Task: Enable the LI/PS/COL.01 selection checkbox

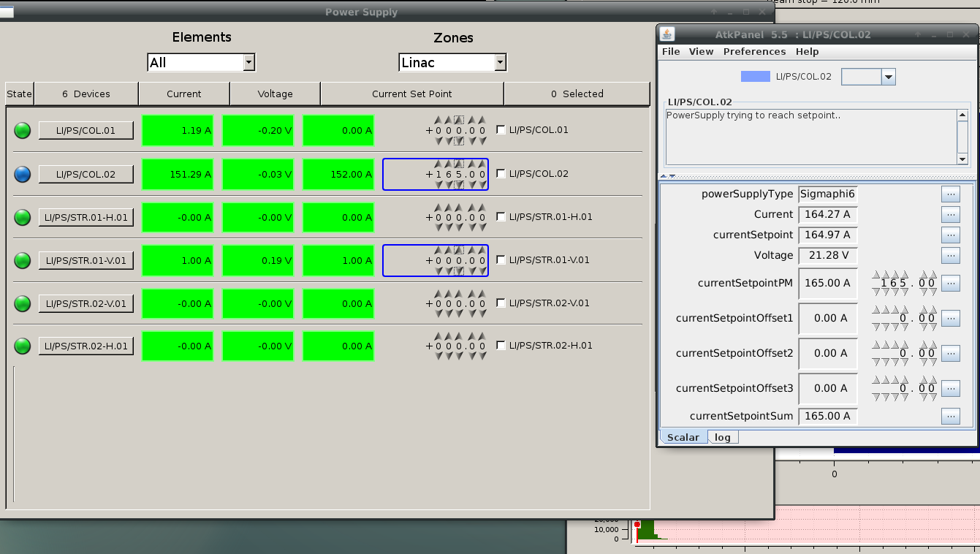Action: click(x=501, y=130)
